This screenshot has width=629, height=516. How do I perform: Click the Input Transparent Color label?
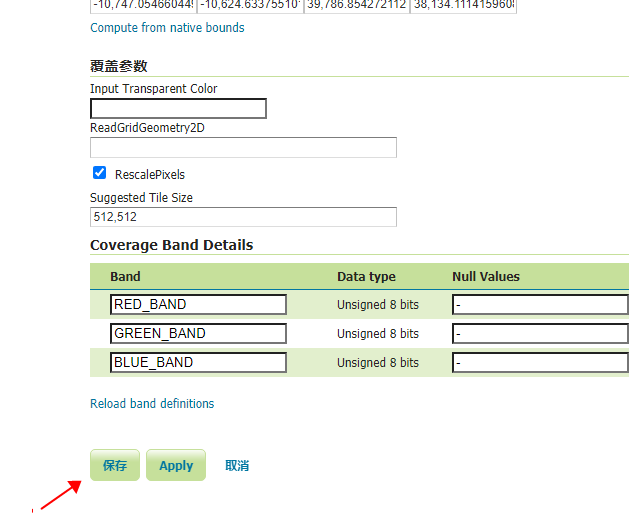(x=154, y=89)
